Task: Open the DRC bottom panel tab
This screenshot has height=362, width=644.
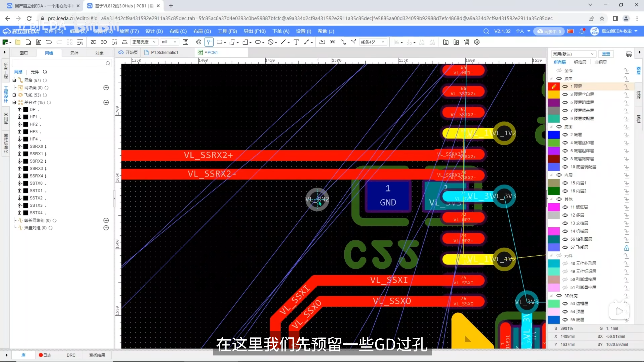Action: click(71, 355)
